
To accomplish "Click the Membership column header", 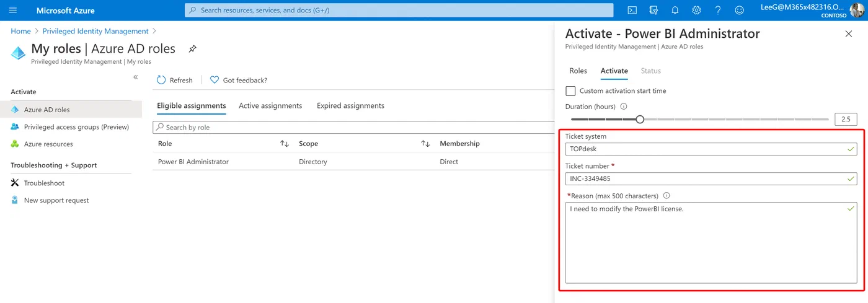I will (x=459, y=144).
